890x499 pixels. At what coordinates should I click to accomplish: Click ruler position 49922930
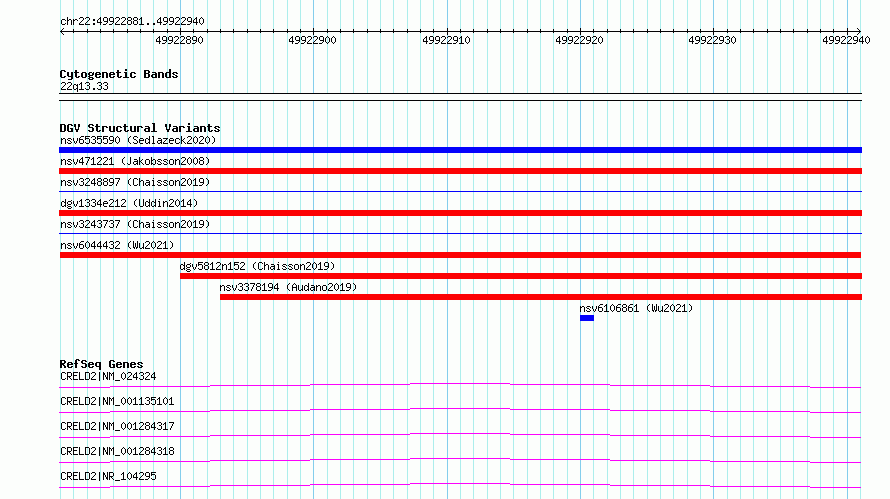pos(712,40)
